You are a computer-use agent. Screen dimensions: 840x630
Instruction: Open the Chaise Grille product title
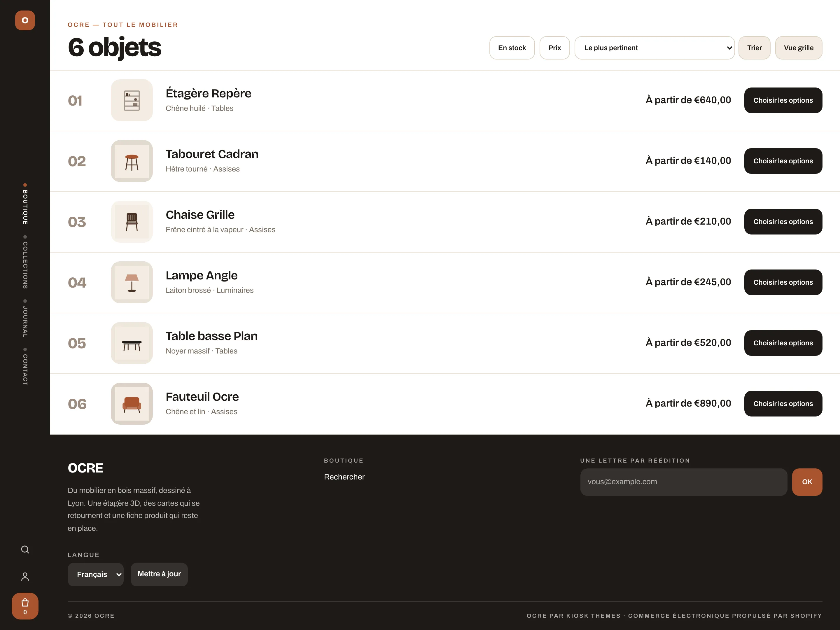point(200,215)
